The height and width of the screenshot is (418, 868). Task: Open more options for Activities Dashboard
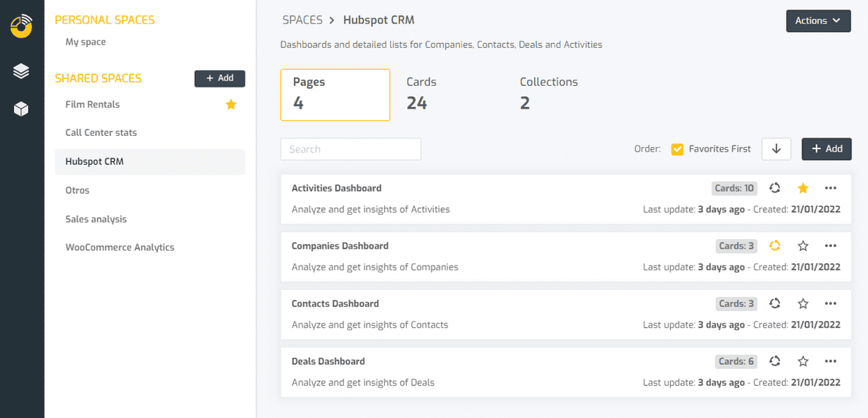coord(830,188)
